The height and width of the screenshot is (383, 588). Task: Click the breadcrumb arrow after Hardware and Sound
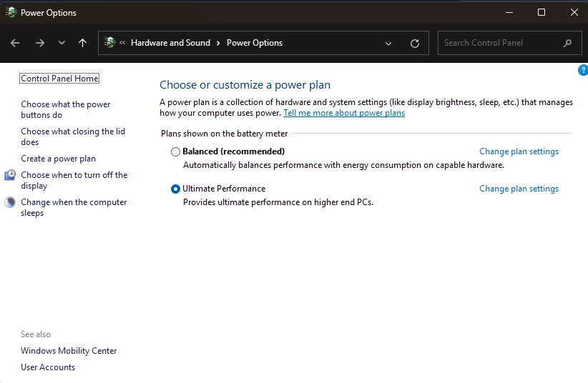click(x=218, y=43)
